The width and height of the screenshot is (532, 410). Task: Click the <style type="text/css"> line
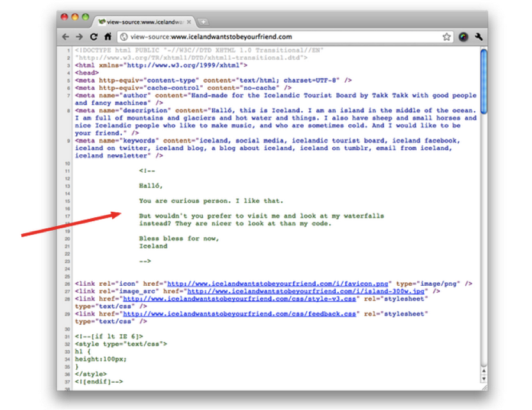pyautogui.click(x=121, y=344)
